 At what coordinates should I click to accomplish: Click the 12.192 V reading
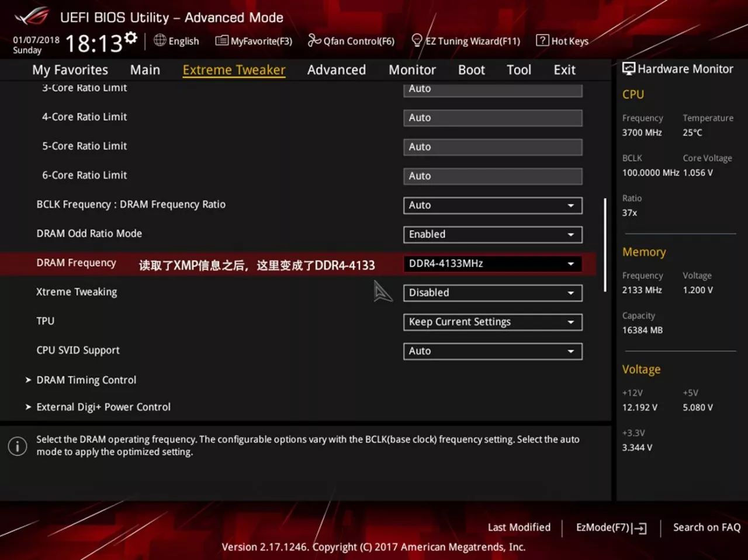point(639,408)
